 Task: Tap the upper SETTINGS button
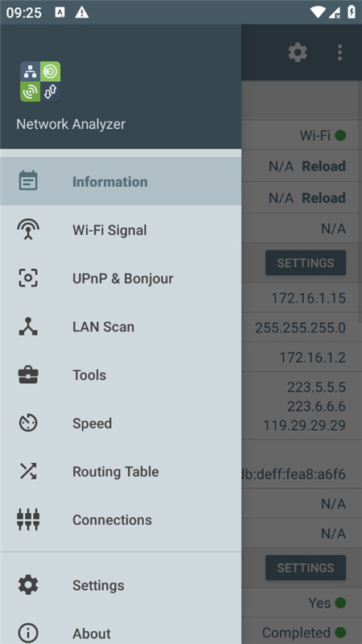pos(306,263)
